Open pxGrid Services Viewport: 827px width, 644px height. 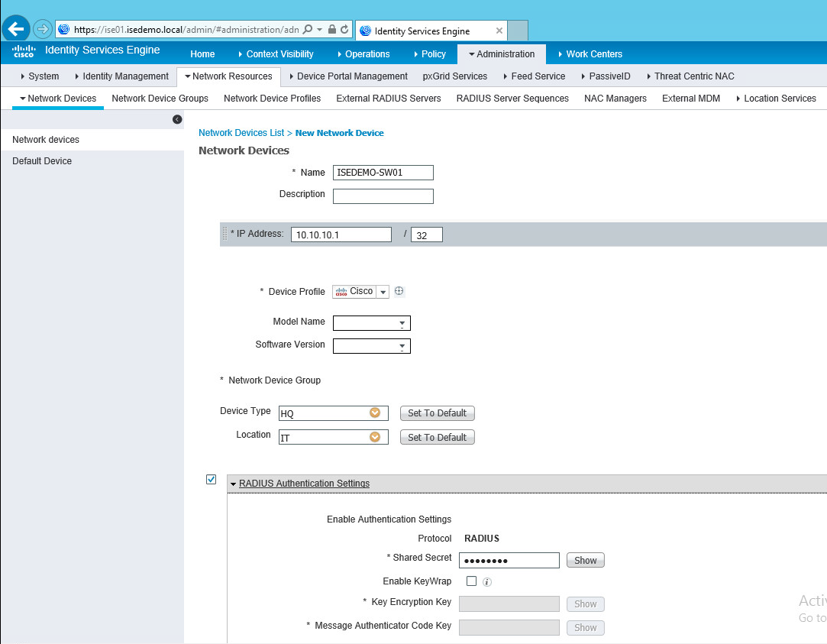pyautogui.click(x=454, y=76)
